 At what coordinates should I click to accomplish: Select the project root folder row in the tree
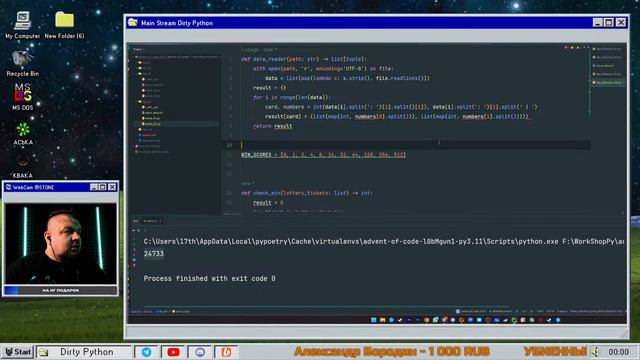(x=177, y=57)
